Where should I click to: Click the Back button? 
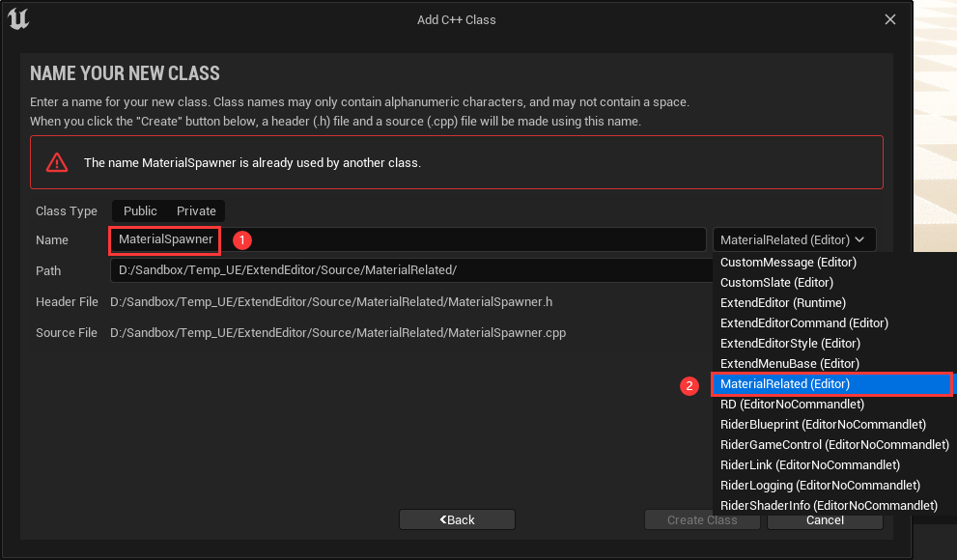(457, 519)
